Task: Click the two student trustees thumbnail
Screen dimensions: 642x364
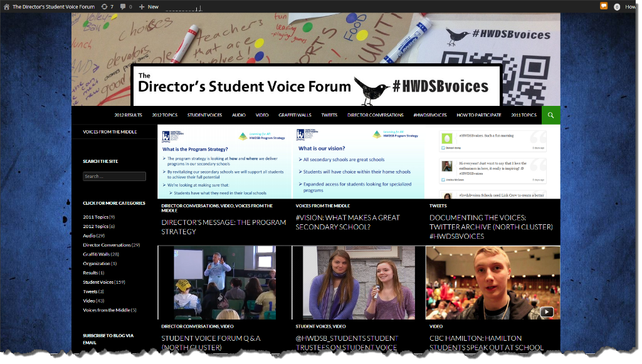Action: click(358, 283)
